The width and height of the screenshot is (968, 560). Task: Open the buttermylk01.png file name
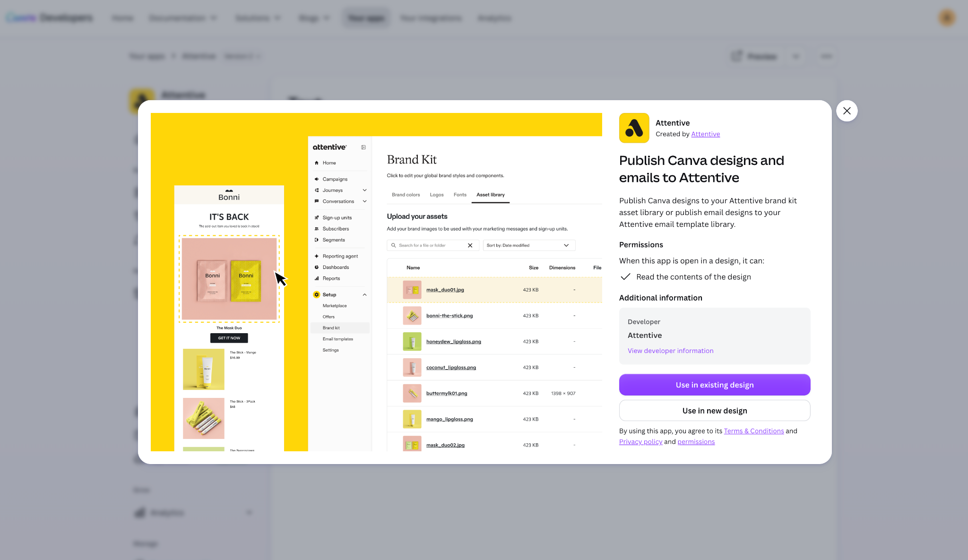(446, 394)
